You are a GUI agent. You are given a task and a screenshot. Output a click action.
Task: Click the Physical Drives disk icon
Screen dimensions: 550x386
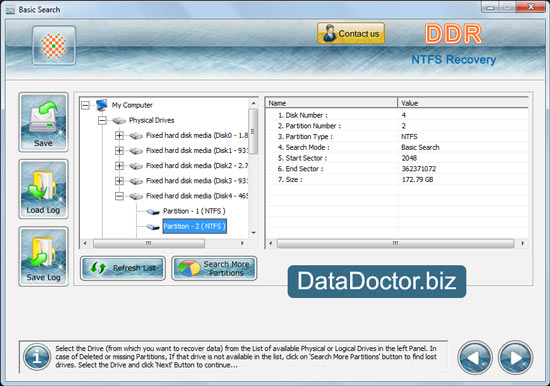(x=119, y=121)
